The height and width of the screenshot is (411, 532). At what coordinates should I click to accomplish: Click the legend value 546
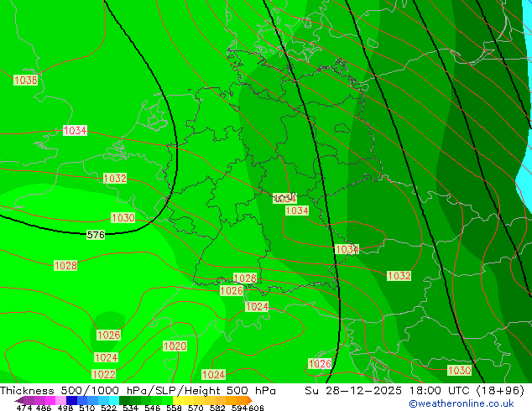pos(153,408)
